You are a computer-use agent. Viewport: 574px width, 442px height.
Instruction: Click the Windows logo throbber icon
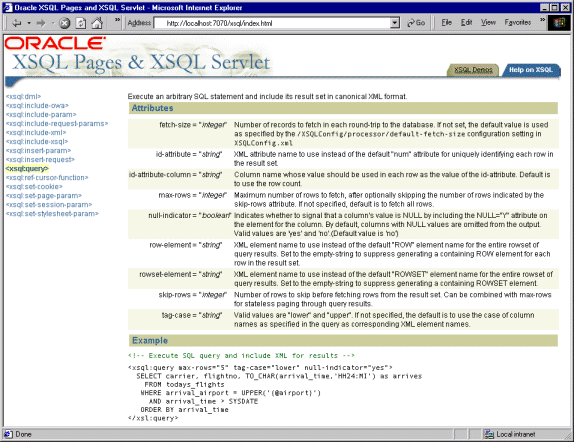click(x=559, y=23)
